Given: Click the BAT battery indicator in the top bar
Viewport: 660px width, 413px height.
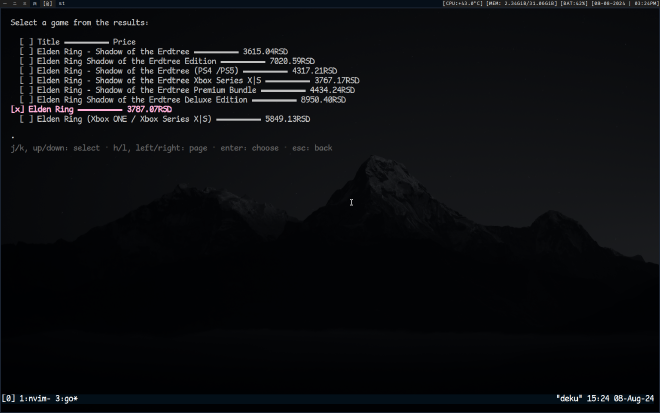Looking at the screenshot, I should 574,3.
